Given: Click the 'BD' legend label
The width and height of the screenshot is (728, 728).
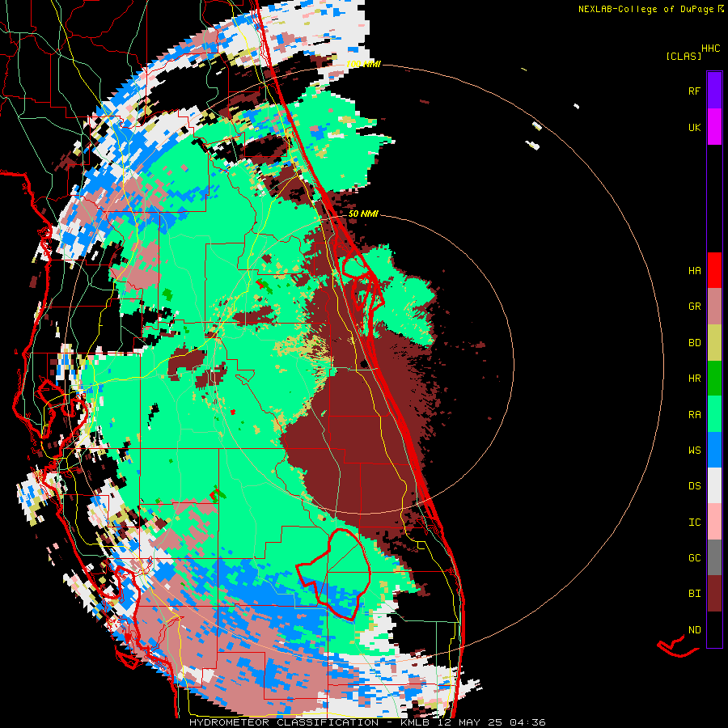Looking at the screenshot, I should tap(694, 343).
